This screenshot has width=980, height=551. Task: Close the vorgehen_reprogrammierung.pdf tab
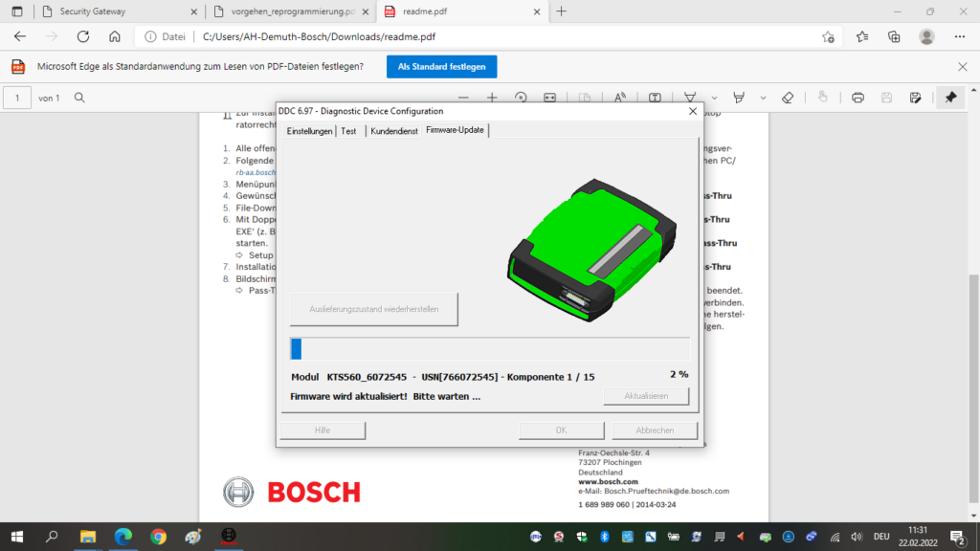[366, 11]
